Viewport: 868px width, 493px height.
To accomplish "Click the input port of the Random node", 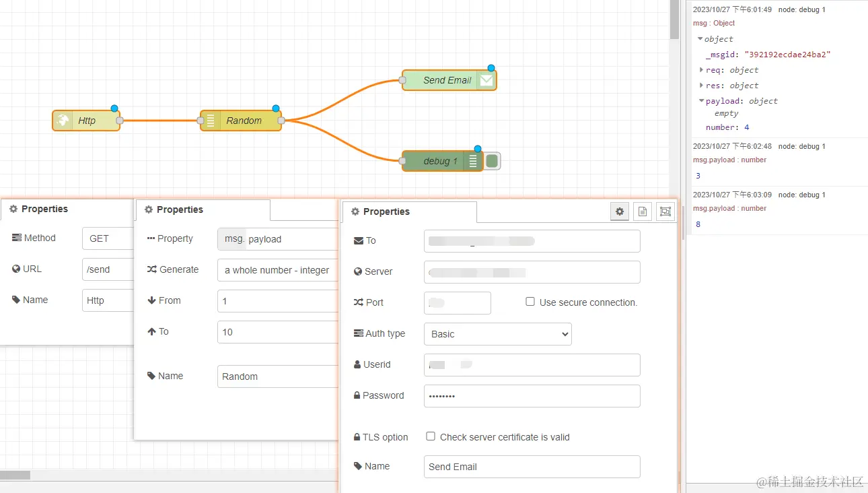I will click(x=201, y=121).
